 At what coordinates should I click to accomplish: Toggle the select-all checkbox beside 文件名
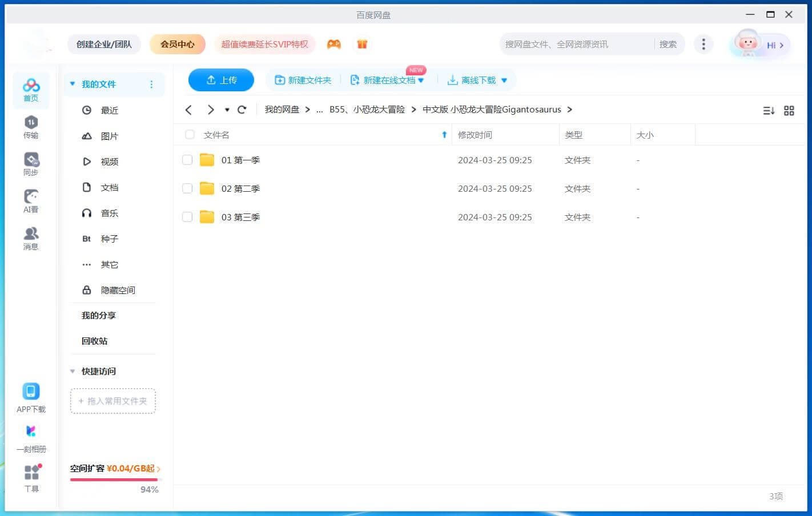pos(190,135)
